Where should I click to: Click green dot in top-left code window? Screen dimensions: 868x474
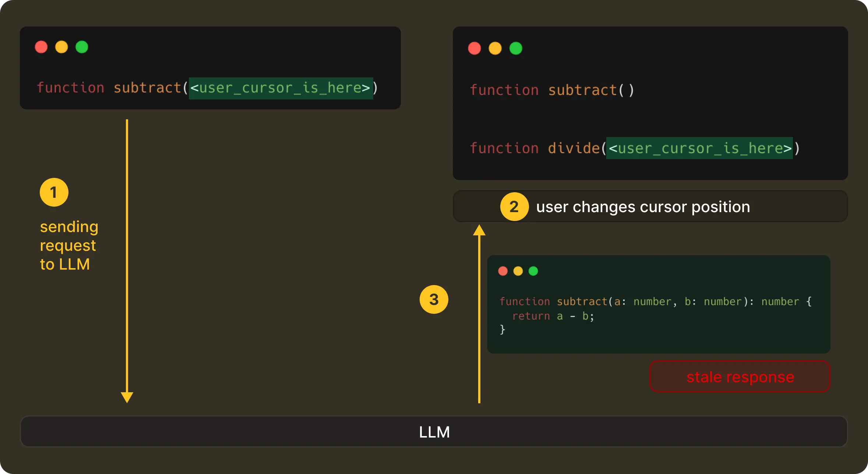(82, 47)
